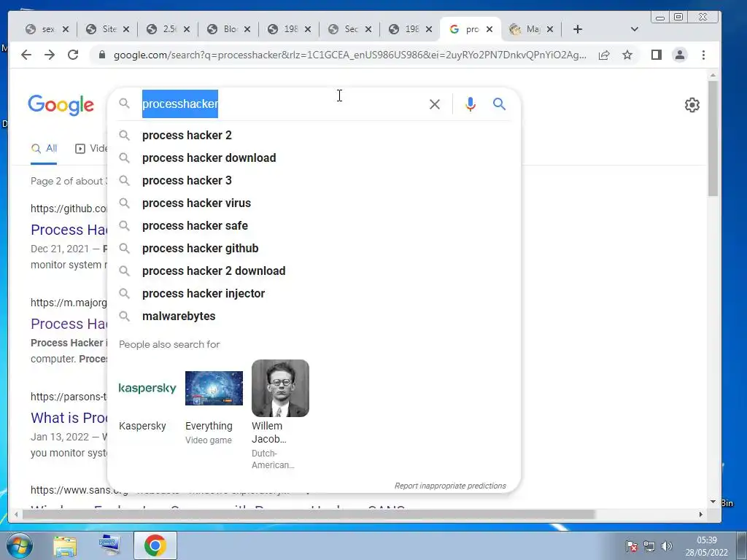Viewport: 747px width, 560px height.
Task: Open 'What is Proc...' parsons result
Action: [69, 418]
